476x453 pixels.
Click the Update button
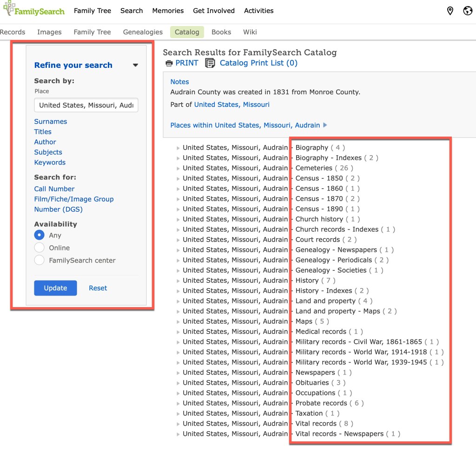(x=55, y=288)
